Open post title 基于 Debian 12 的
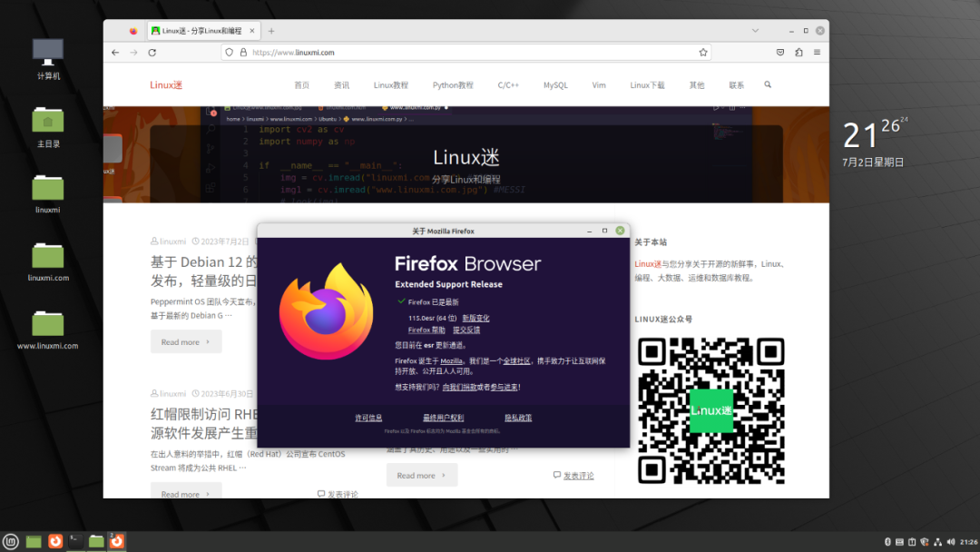980x552 pixels. [x=203, y=271]
